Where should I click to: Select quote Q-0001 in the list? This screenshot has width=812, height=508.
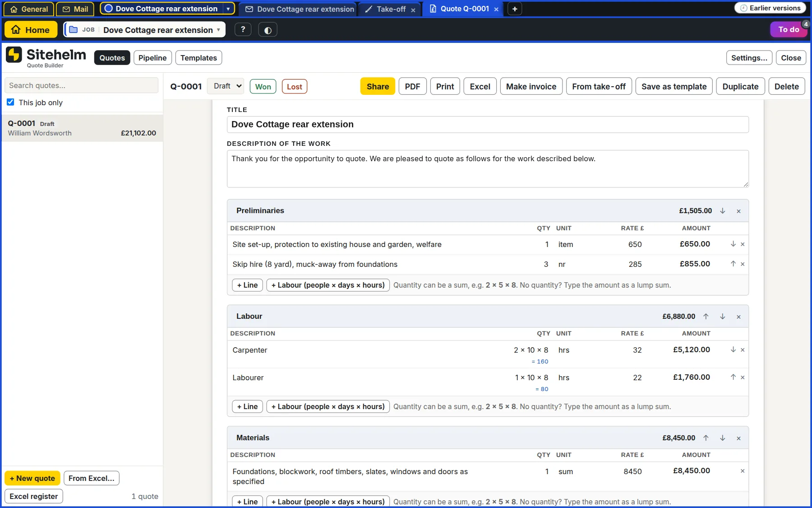point(82,128)
